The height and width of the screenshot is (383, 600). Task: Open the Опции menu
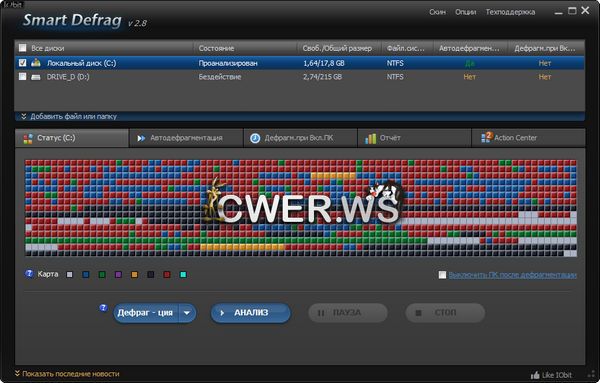coord(465,12)
